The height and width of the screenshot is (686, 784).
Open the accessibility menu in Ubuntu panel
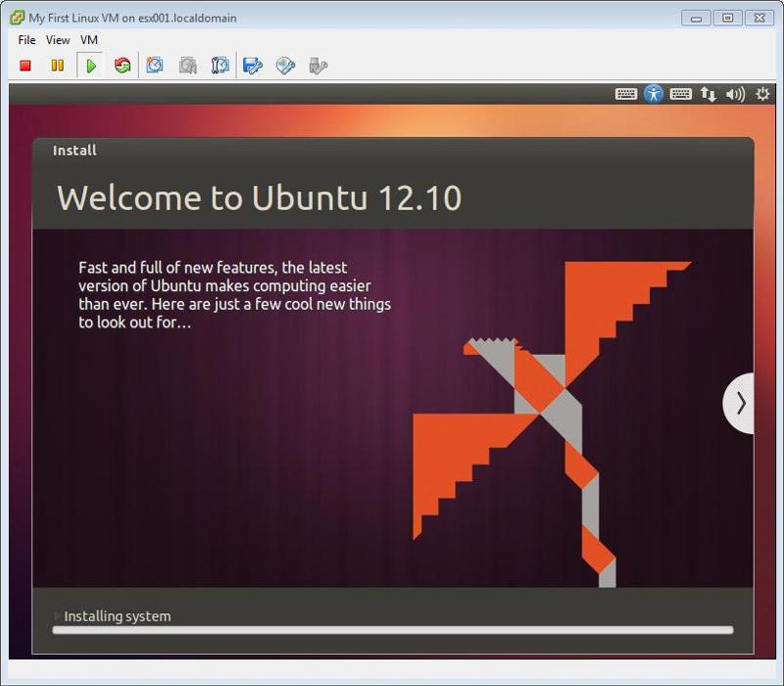click(x=654, y=94)
